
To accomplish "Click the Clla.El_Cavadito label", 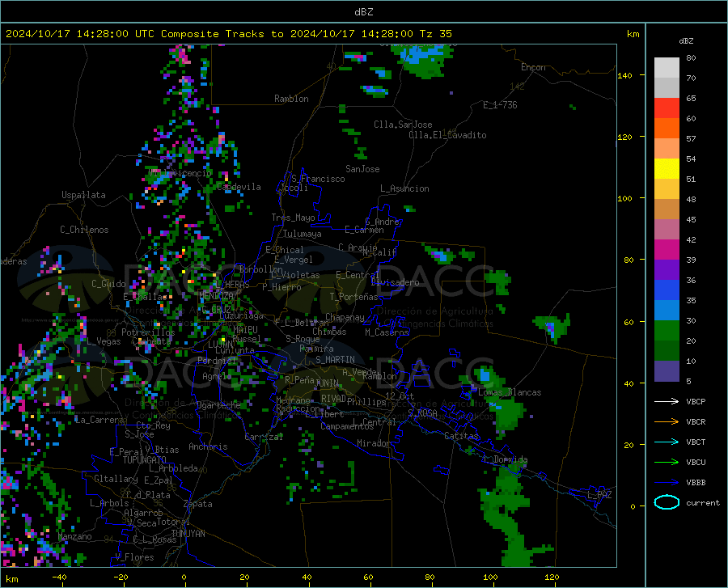I will 447,135.
